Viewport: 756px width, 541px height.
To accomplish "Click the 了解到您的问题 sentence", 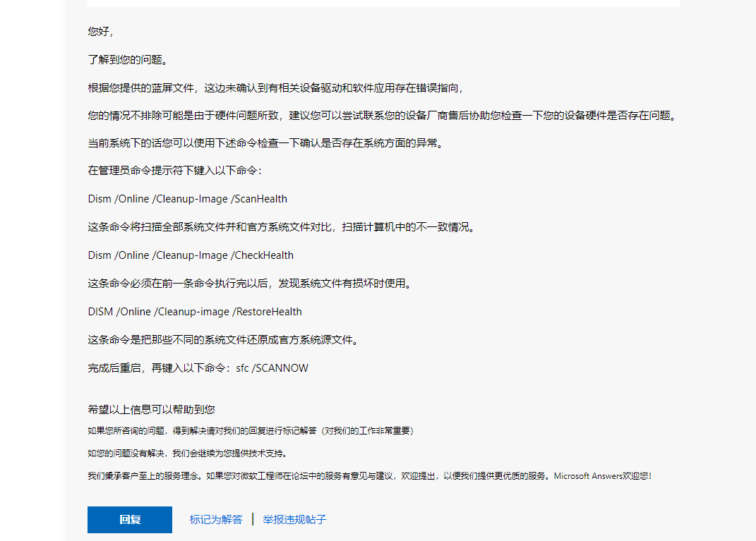I will pyautogui.click(x=128, y=60).
